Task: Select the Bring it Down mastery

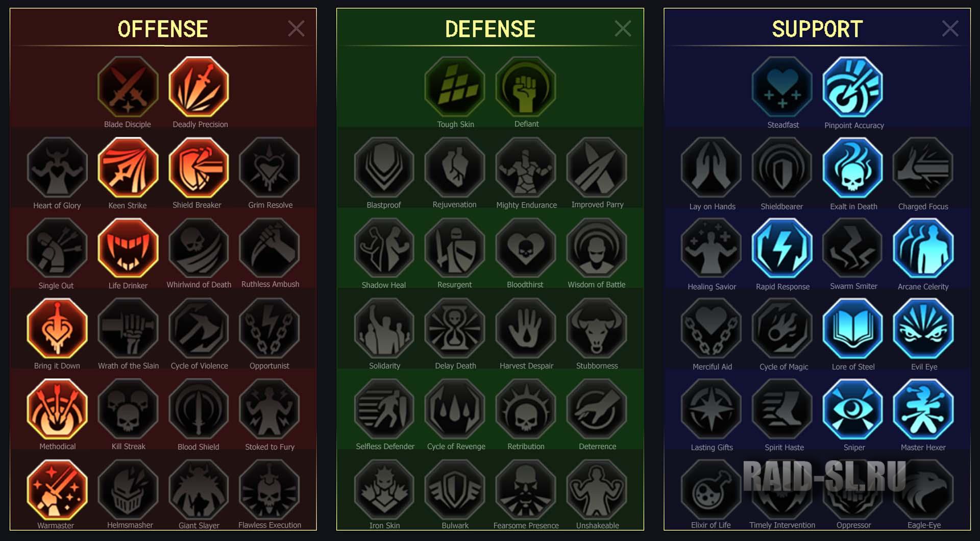Action: click(57, 329)
